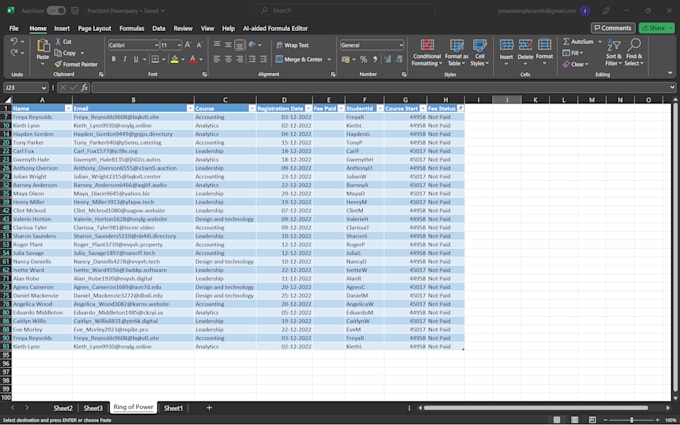Click the Redo arrow icon
The height and width of the screenshot is (425, 680).
tap(14, 52)
